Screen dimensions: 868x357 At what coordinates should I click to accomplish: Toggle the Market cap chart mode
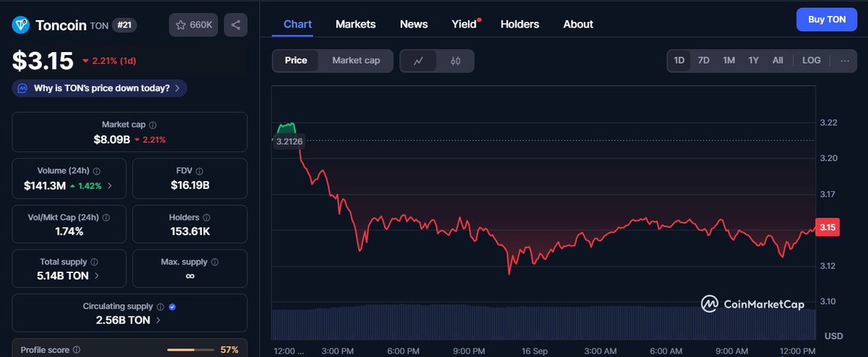coord(356,61)
